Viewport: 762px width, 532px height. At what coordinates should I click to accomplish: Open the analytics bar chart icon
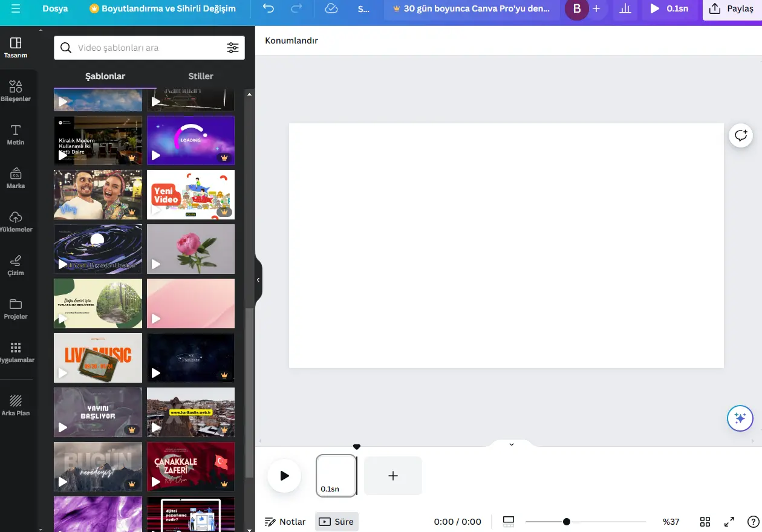coord(625,9)
